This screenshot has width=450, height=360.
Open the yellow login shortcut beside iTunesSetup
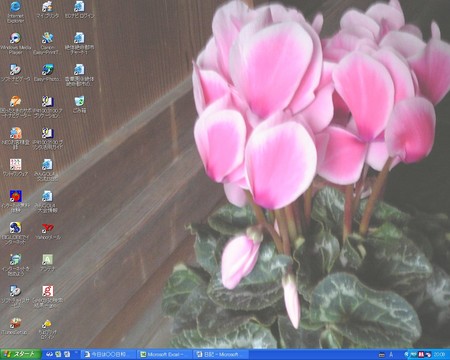tap(47, 328)
